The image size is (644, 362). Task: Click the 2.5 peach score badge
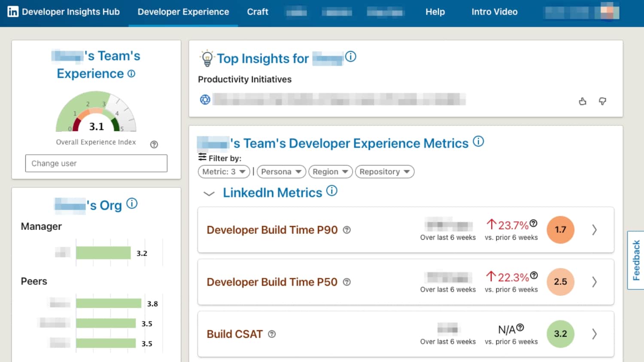coord(560,282)
